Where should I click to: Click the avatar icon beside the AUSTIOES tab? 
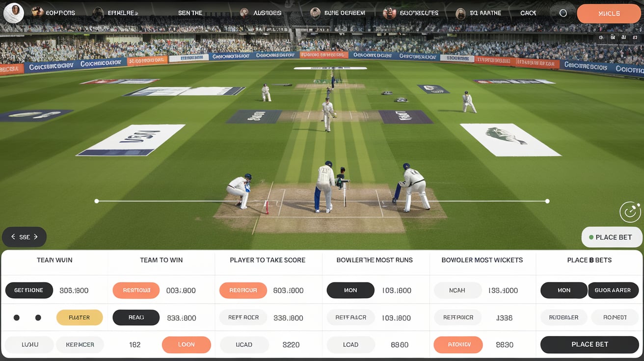244,13
